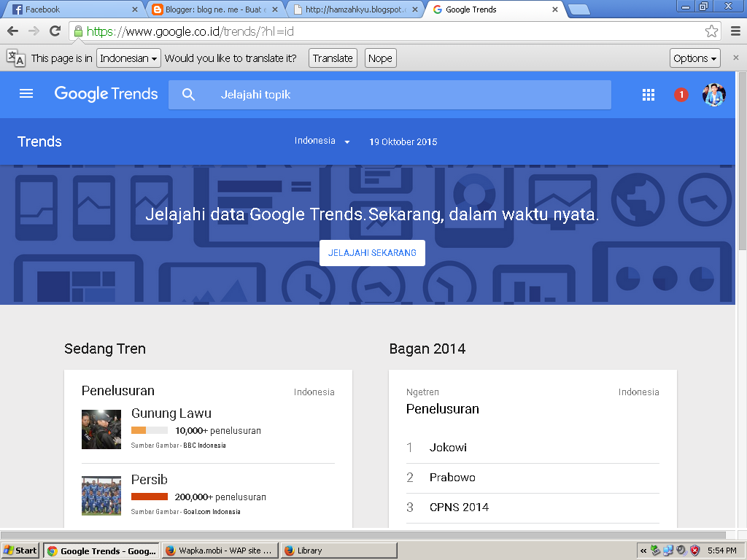
Task: Open the Gunung Lawu trending search
Action: click(171, 413)
